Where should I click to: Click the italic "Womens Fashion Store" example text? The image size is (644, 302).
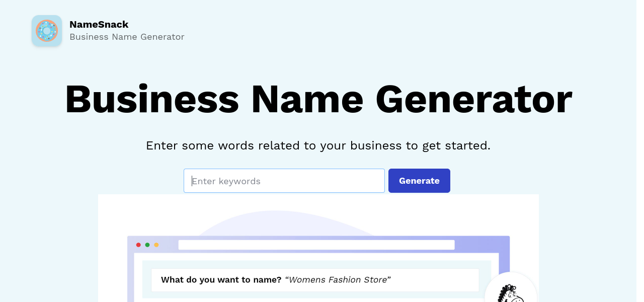[x=338, y=280]
